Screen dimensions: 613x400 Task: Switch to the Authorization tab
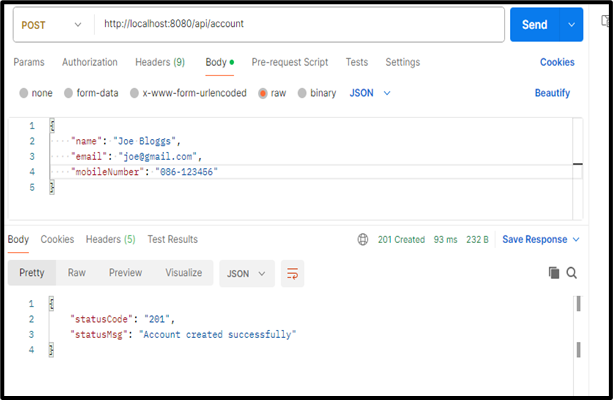click(x=90, y=62)
